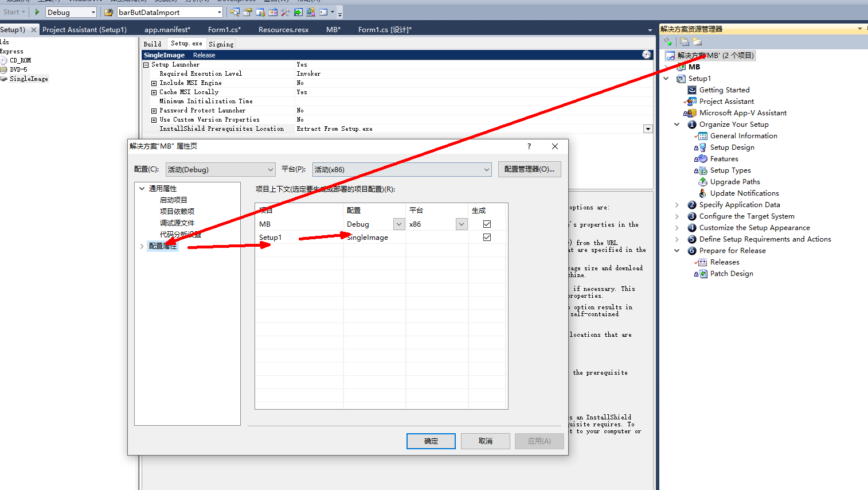The image size is (868, 490).
Task: Click the General Information icon
Action: [702, 136]
